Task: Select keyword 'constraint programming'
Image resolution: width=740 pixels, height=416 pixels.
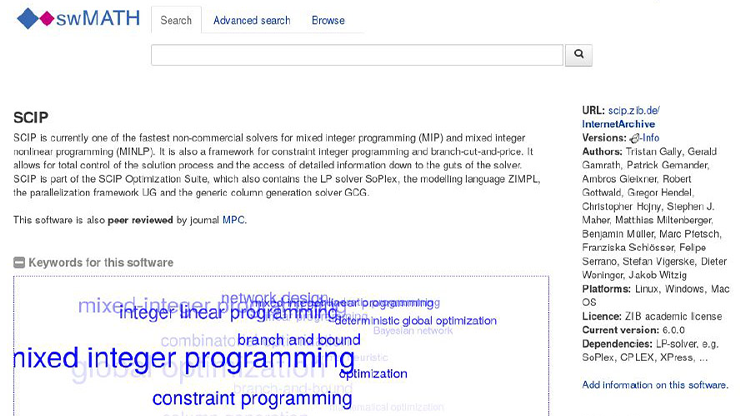Action: point(252,399)
